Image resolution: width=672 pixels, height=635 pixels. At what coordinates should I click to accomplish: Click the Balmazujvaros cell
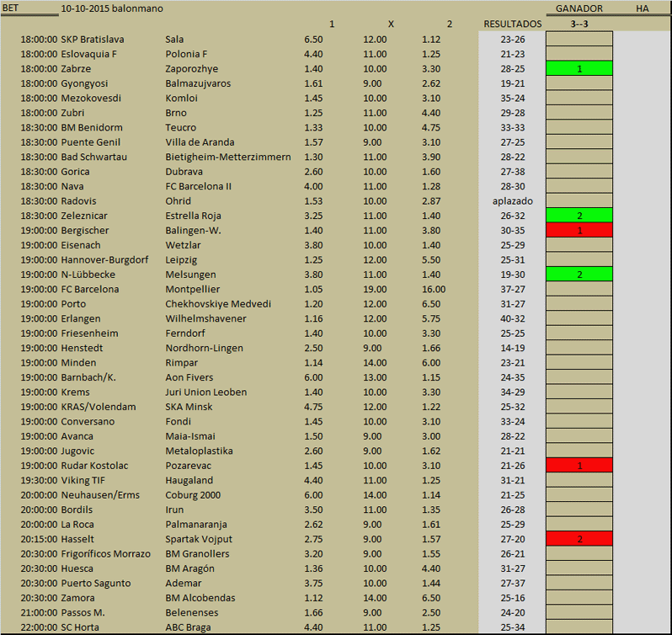[x=198, y=83]
